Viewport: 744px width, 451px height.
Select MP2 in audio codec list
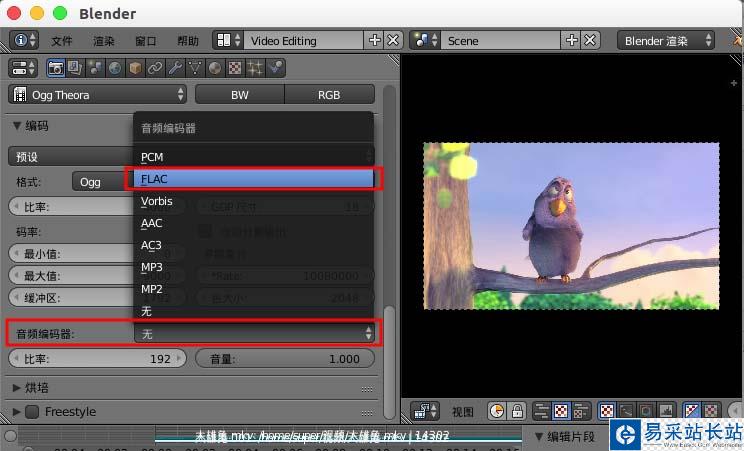[x=253, y=289]
